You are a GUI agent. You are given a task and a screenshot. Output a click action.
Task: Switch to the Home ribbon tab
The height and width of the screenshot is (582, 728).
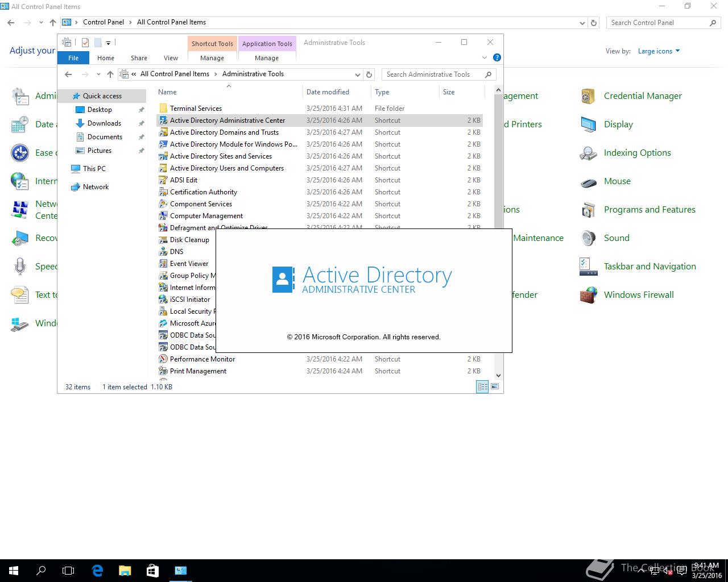106,58
